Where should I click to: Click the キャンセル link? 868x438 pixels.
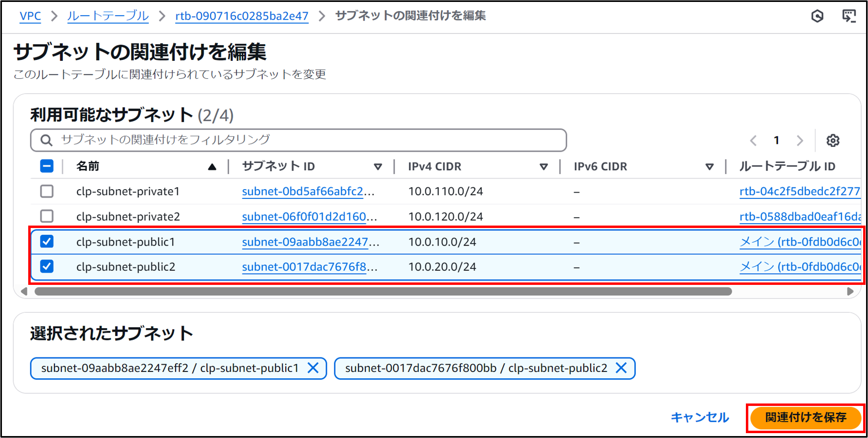click(700, 418)
